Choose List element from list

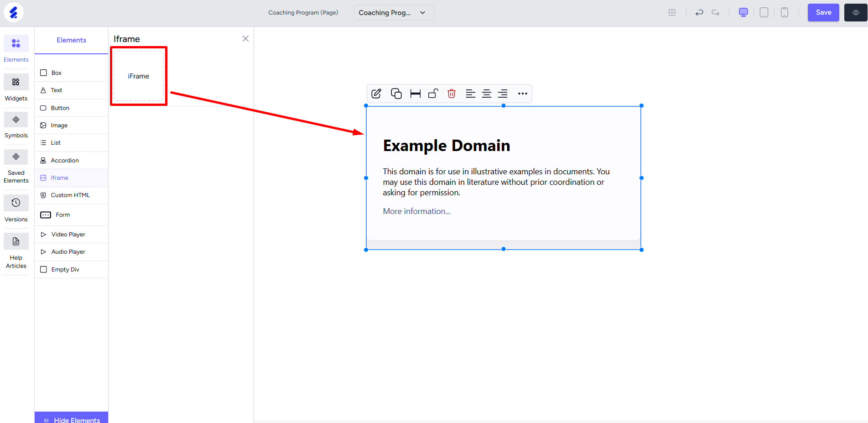click(71, 143)
